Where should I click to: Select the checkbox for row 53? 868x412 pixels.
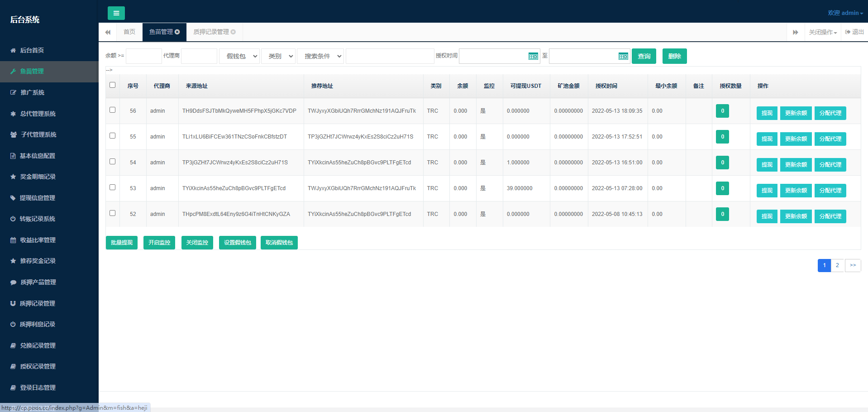pos(113,187)
